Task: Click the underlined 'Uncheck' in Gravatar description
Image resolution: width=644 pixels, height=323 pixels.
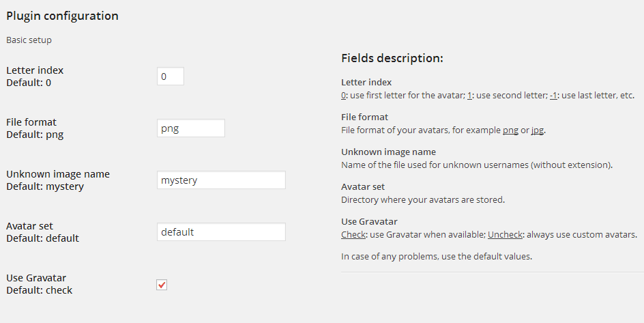Action: [506, 235]
